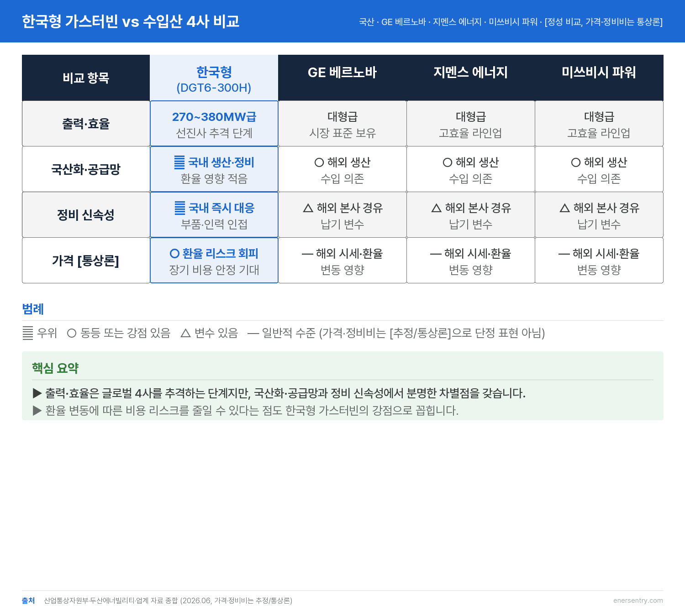Click the circle icon beside 환율 리스크 회피
This screenshot has width=685, height=616.
174,254
